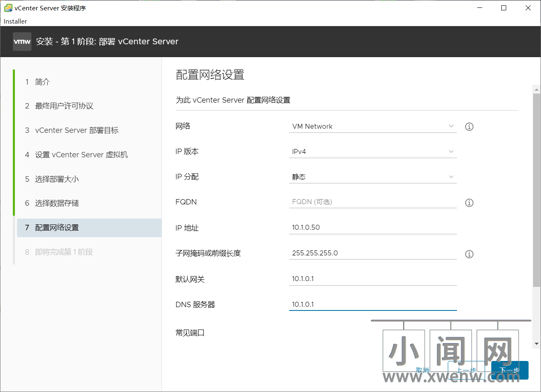Click the 配置网络设置 page heading
This screenshot has height=392, width=541.
point(210,75)
